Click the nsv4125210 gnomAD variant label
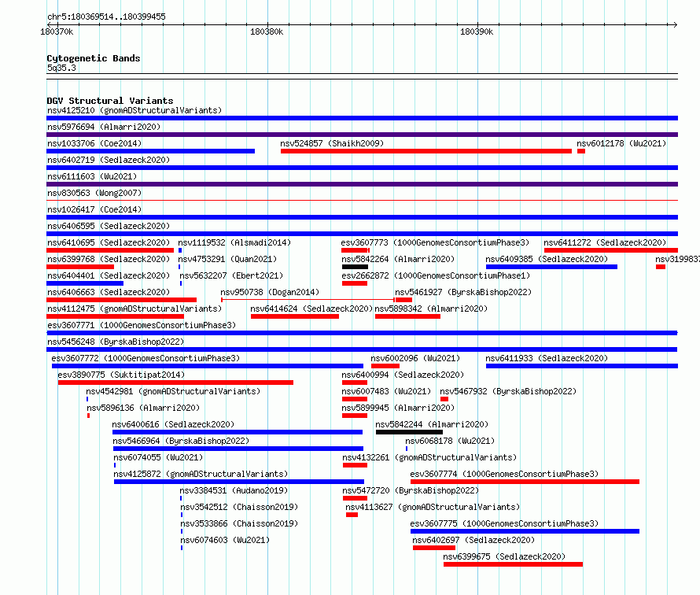 134,110
